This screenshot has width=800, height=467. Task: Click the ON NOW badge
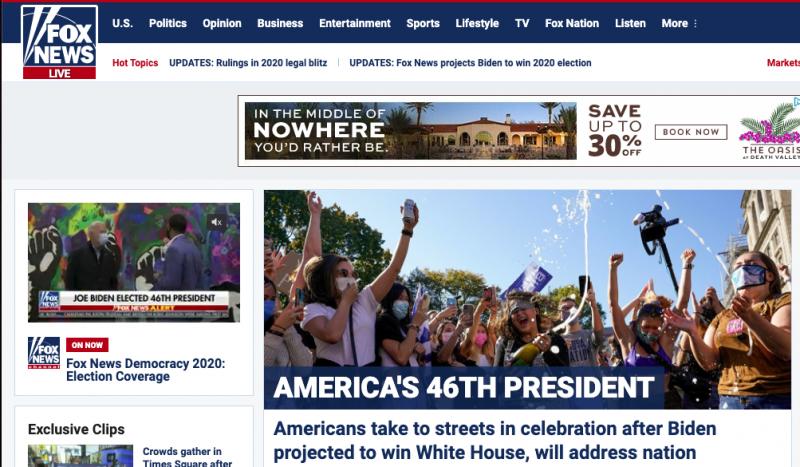pos(87,345)
